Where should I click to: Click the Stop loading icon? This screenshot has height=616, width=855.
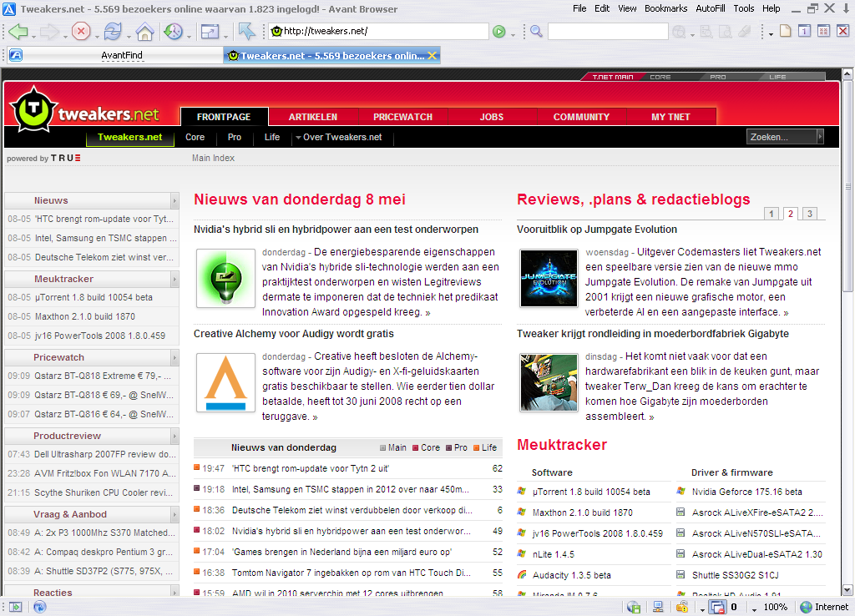coord(81,32)
